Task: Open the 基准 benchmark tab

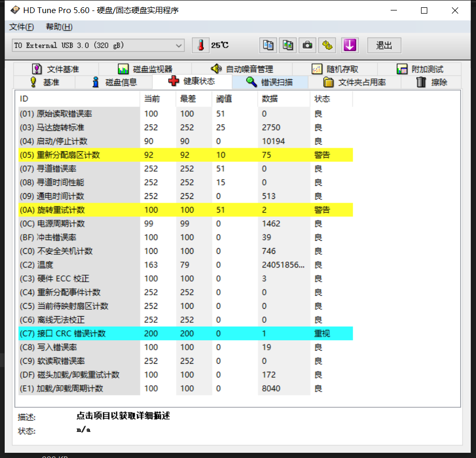Action: (x=44, y=82)
